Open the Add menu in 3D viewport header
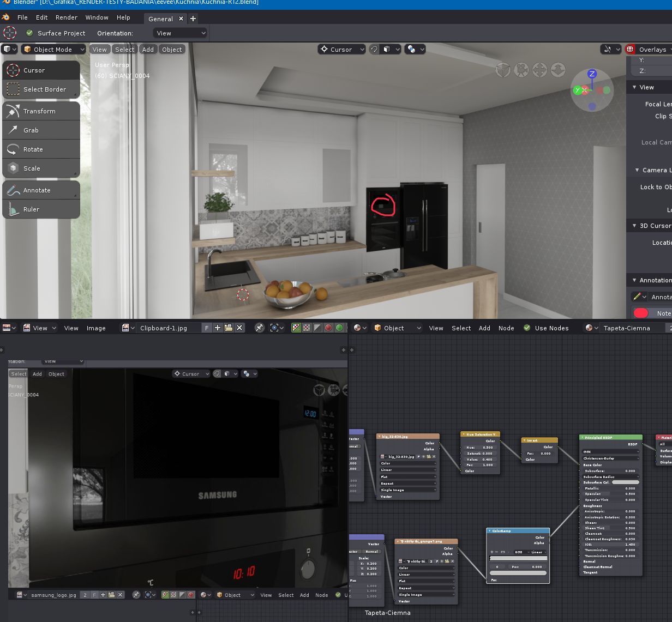Screen dimensions: 672x622 [148, 49]
